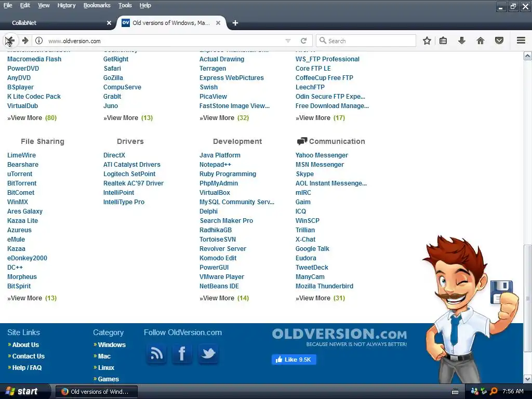Screen dimensions: 532x399
Task: Click the keyboard icon in system tray
Action: coord(455,392)
